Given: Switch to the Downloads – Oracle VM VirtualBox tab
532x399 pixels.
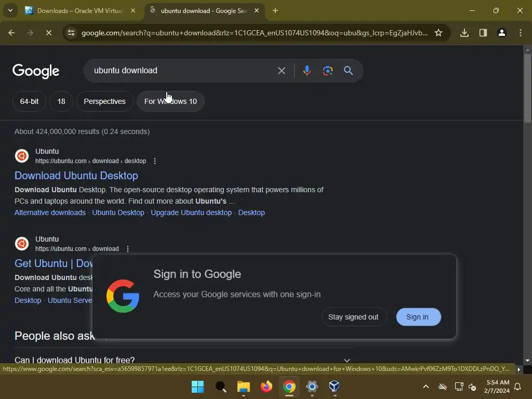Looking at the screenshot, I should 80,10.
